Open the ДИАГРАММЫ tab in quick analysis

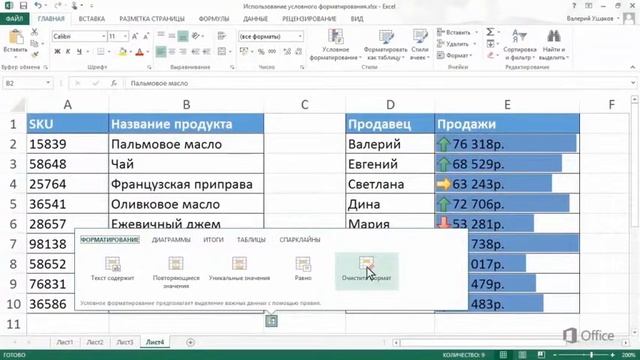[171, 240]
